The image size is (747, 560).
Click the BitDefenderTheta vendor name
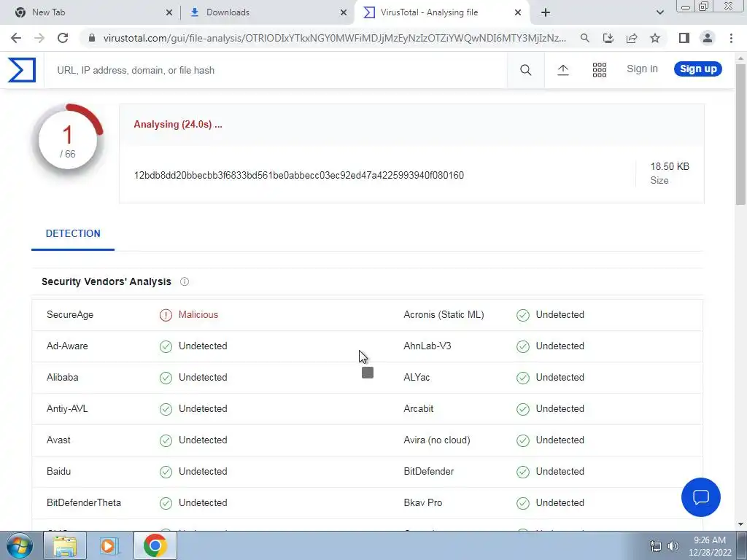coord(84,503)
